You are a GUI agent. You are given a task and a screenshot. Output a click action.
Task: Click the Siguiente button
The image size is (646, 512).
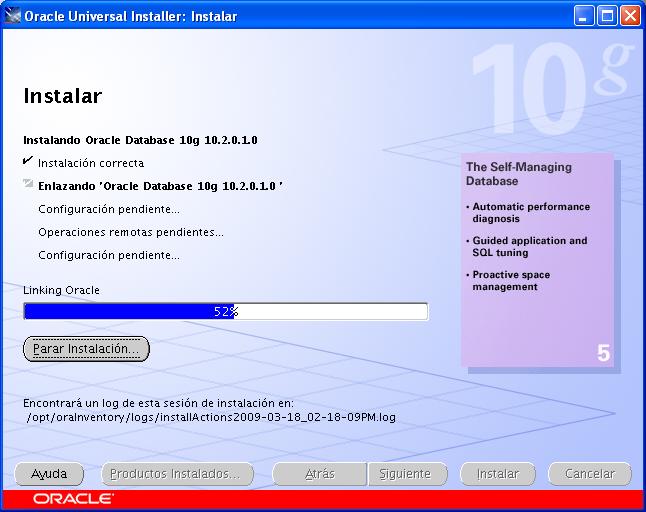407,474
